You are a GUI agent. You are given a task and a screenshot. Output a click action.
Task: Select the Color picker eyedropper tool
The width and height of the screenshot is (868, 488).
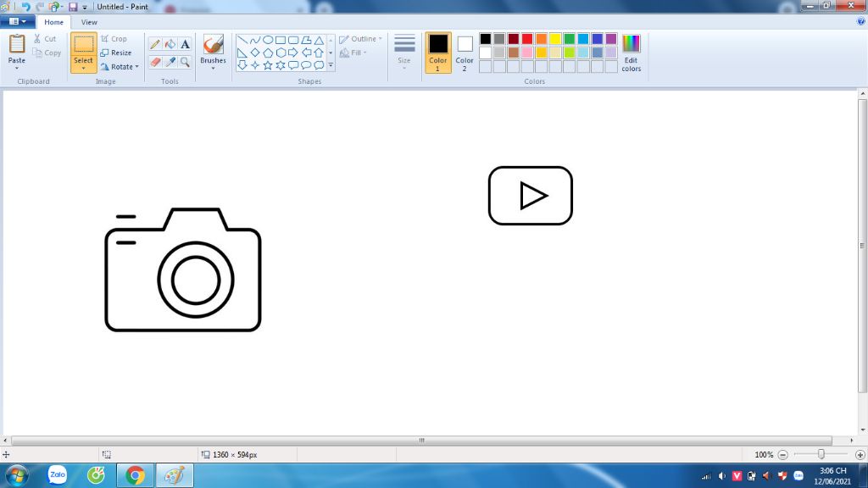(170, 62)
